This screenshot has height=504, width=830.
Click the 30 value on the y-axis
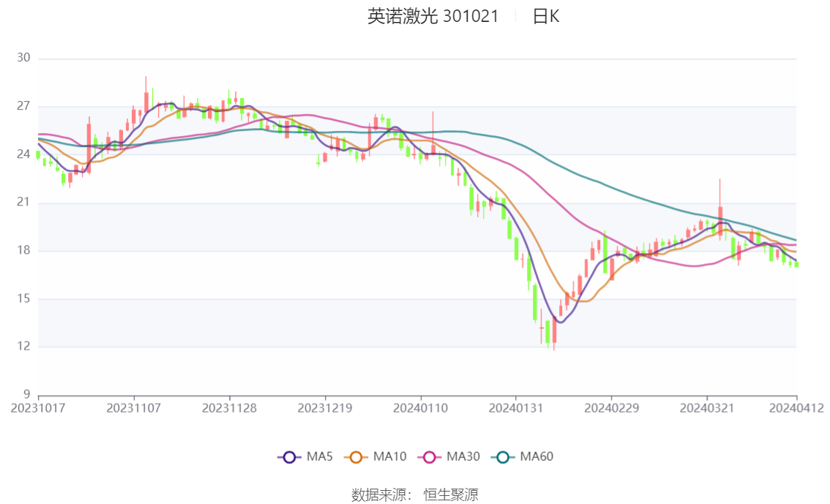(23, 59)
